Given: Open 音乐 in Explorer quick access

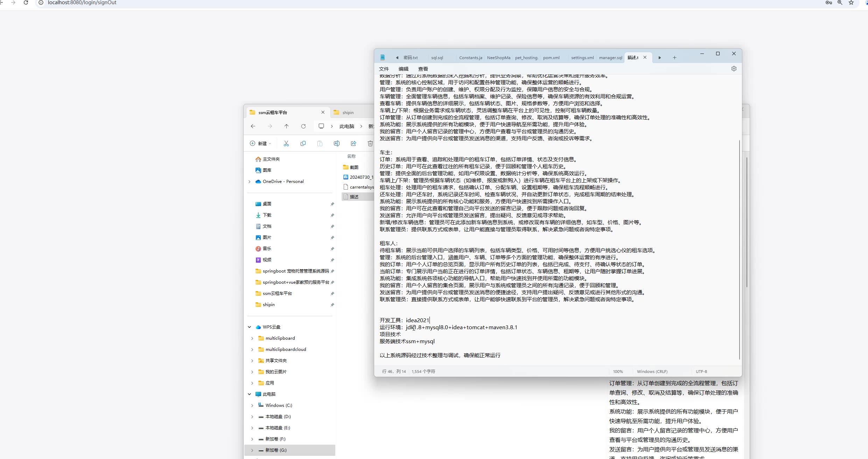Looking at the screenshot, I should (x=267, y=249).
